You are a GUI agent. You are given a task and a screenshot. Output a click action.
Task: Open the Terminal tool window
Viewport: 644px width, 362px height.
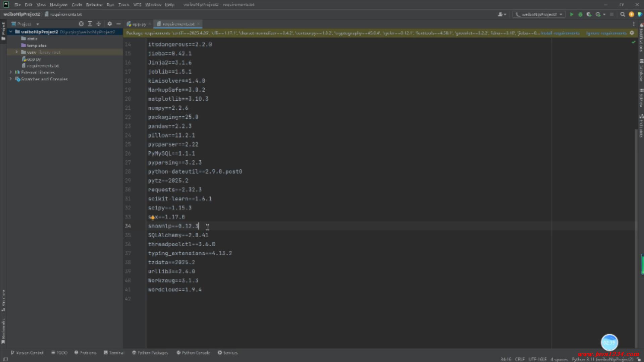tap(114, 353)
